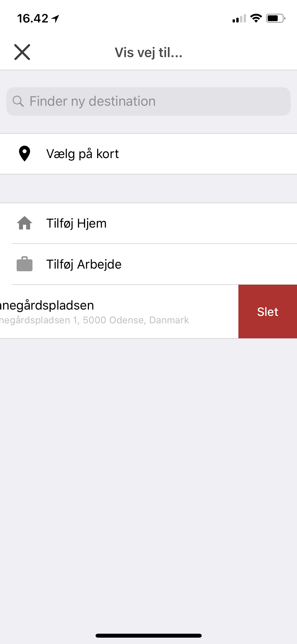Select the Banegårdspladsen recent destination title
297x644 pixels.
click(x=47, y=305)
